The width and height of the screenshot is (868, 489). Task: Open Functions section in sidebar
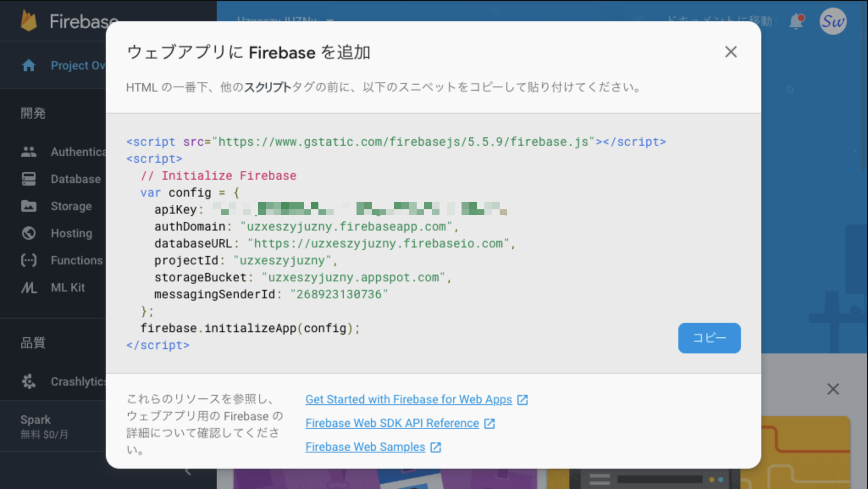77,260
